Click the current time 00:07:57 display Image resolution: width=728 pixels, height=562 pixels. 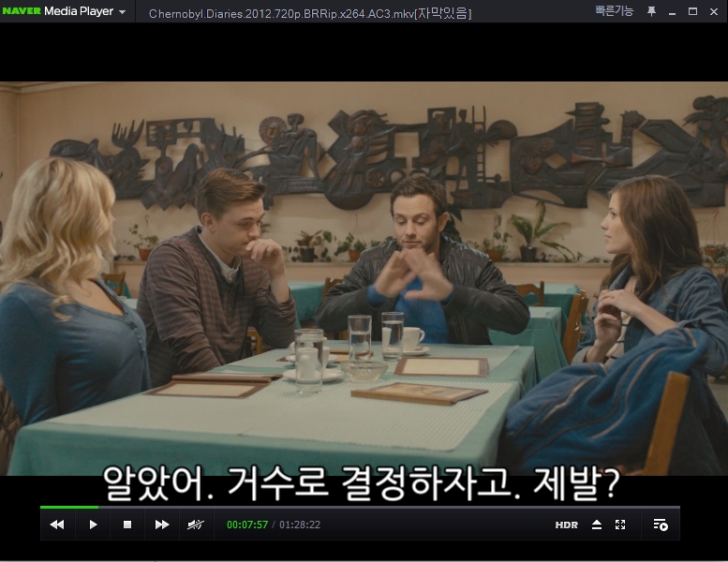(x=247, y=525)
